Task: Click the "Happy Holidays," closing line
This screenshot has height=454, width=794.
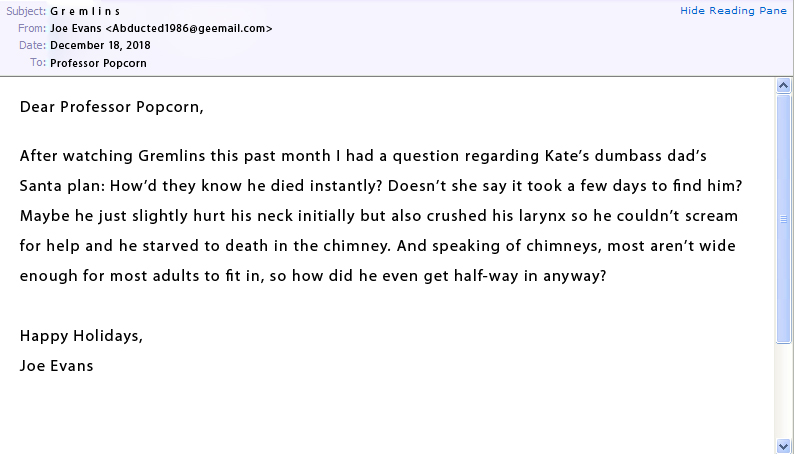Action: coord(81,336)
